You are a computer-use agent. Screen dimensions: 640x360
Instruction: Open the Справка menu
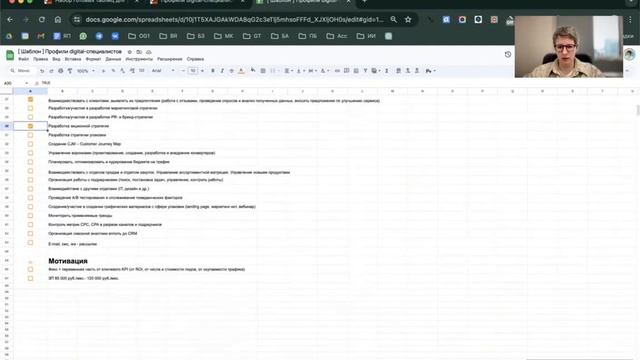[195, 59]
